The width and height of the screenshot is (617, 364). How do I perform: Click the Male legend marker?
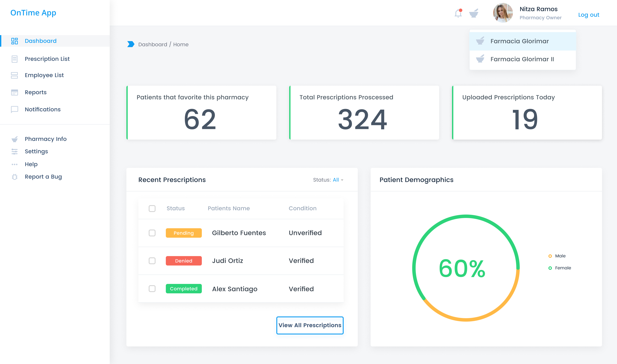(550, 256)
